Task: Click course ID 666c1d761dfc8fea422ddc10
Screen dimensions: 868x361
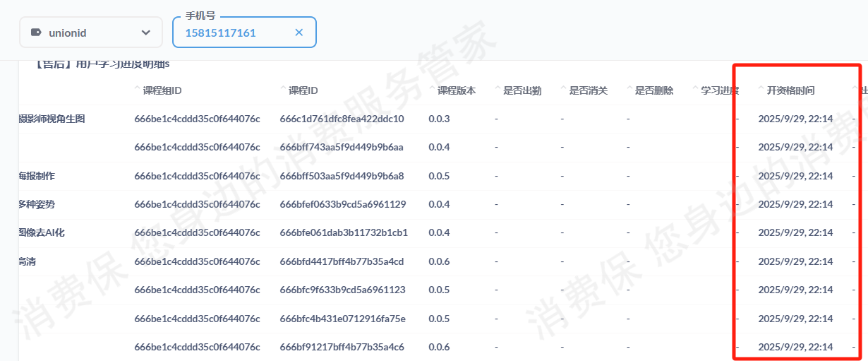Action: tap(342, 119)
